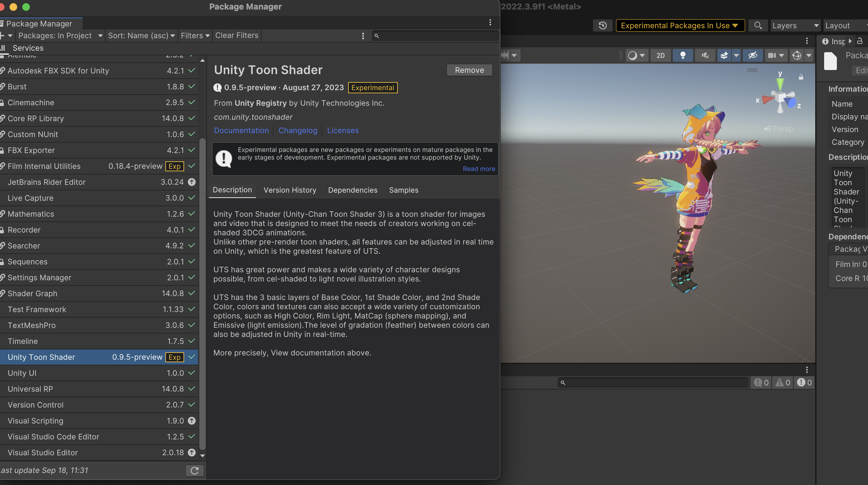Open the Samples tab
The height and width of the screenshot is (485, 868).
[403, 190]
